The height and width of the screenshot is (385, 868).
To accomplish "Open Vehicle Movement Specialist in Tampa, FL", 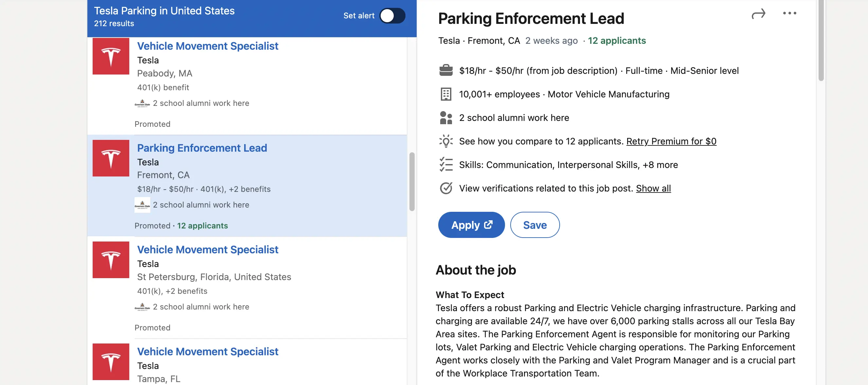I will [208, 352].
